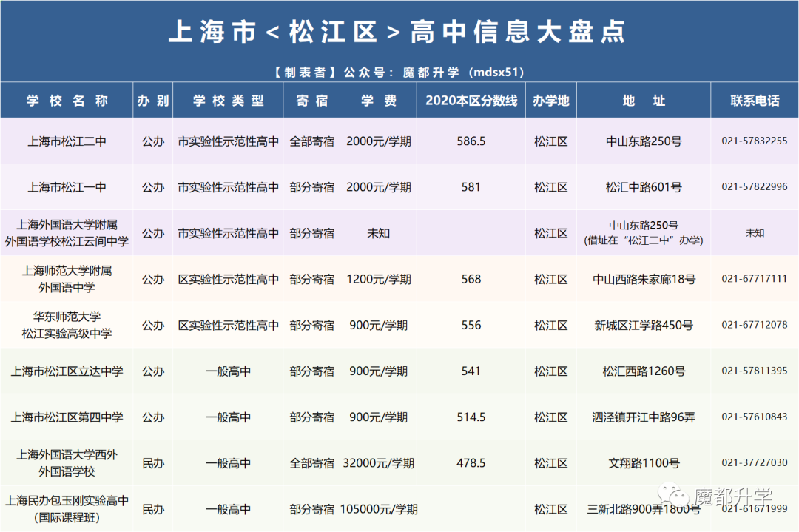Click the tuition 32000元/学期
Screen dimensions: 799x532
point(378,462)
